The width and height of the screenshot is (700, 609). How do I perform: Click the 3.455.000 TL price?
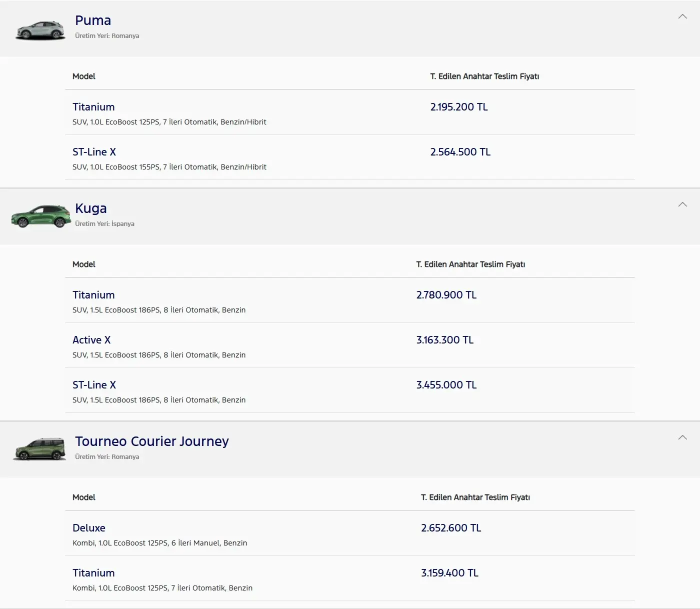coord(446,385)
